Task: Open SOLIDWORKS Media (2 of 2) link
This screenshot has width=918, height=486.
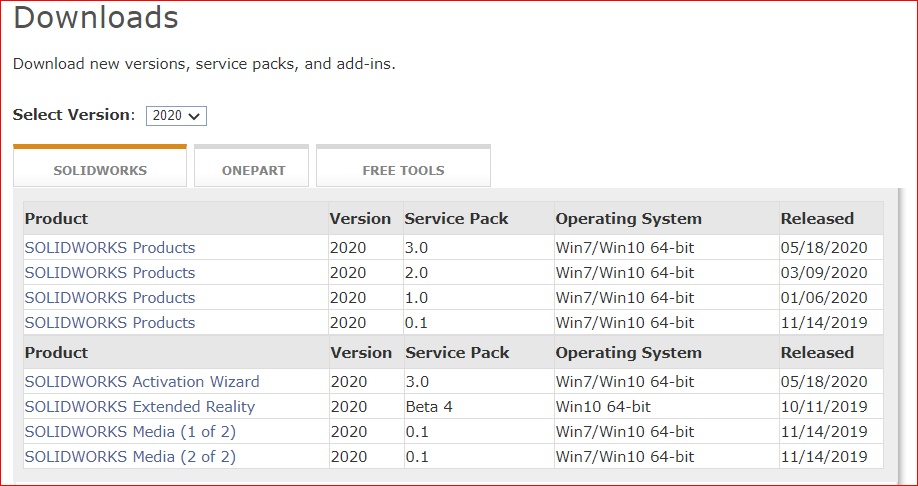Action: coord(130,457)
